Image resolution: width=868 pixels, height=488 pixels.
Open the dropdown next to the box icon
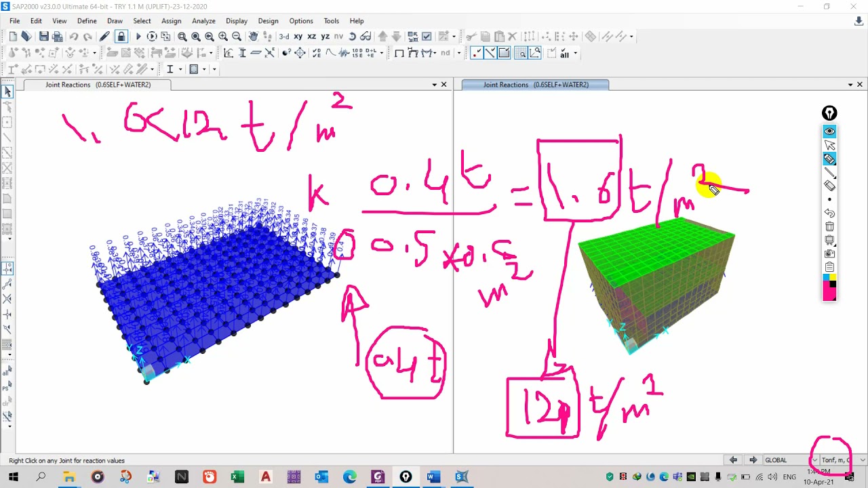[204, 69]
